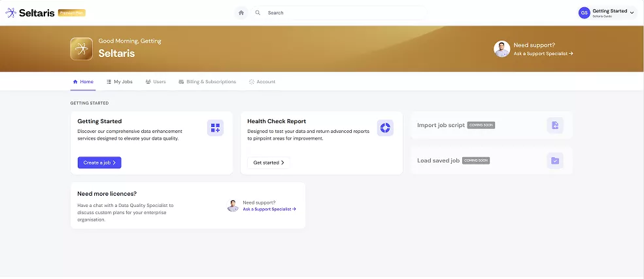Click the magnifier search icon
The height and width of the screenshot is (279, 644).
(x=258, y=12)
